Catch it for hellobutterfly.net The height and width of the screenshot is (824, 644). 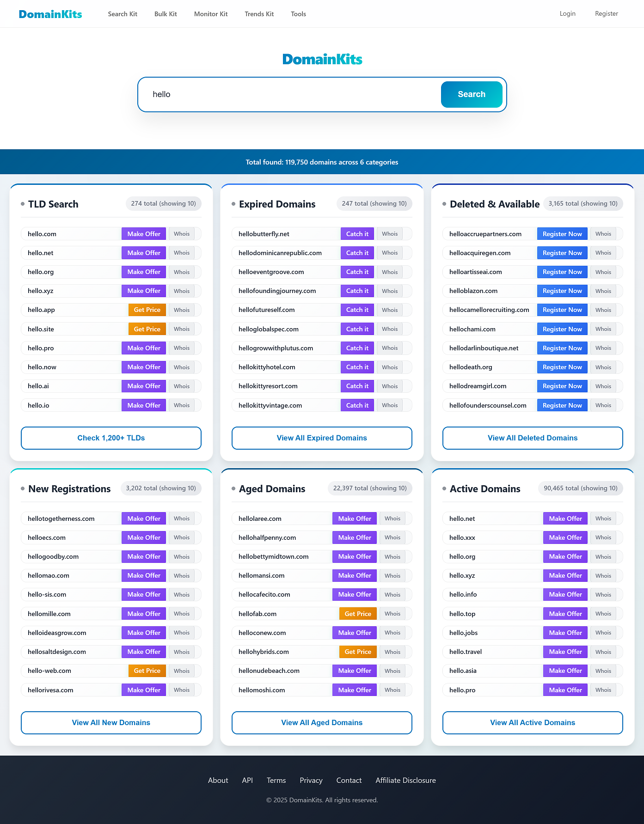tap(357, 234)
